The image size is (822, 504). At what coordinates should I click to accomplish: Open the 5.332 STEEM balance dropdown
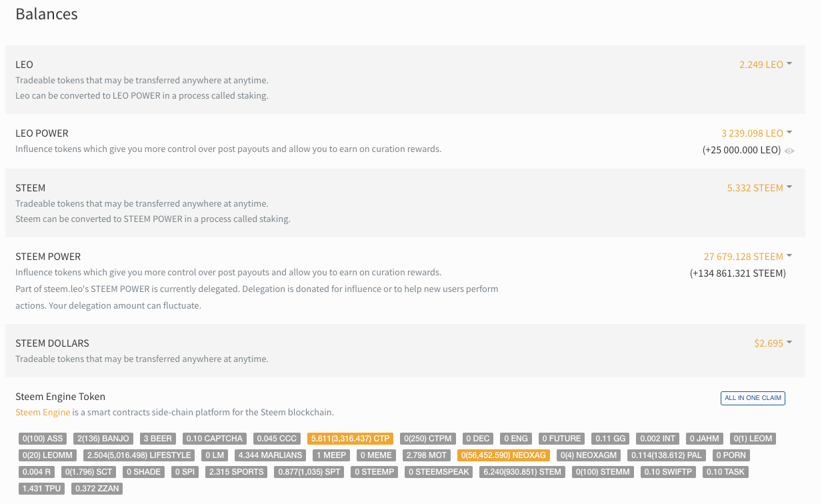pos(759,188)
